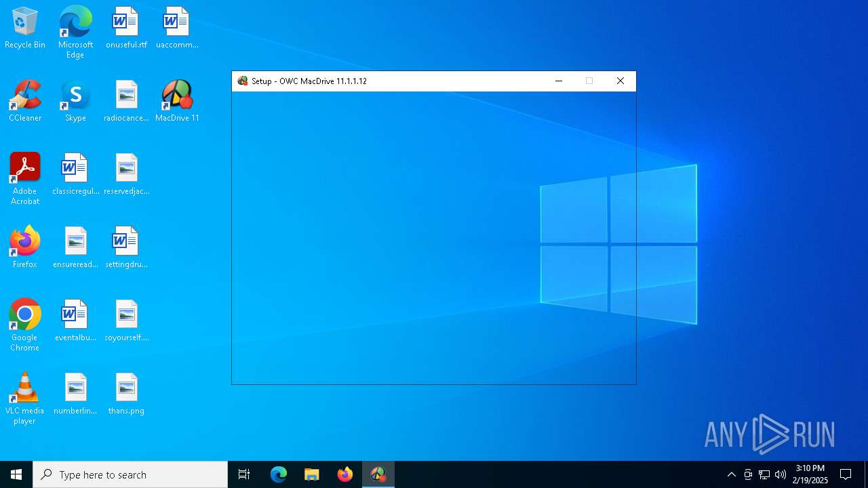This screenshot has height=488, width=868.
Task: Select the classicregul document icon
Action: [75, 175]
